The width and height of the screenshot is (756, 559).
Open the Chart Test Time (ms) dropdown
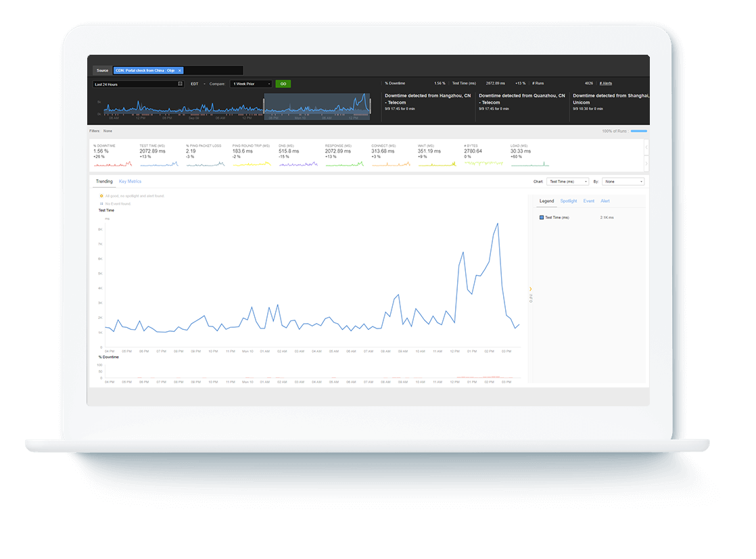pyautogui.click(x=568, y=182)
